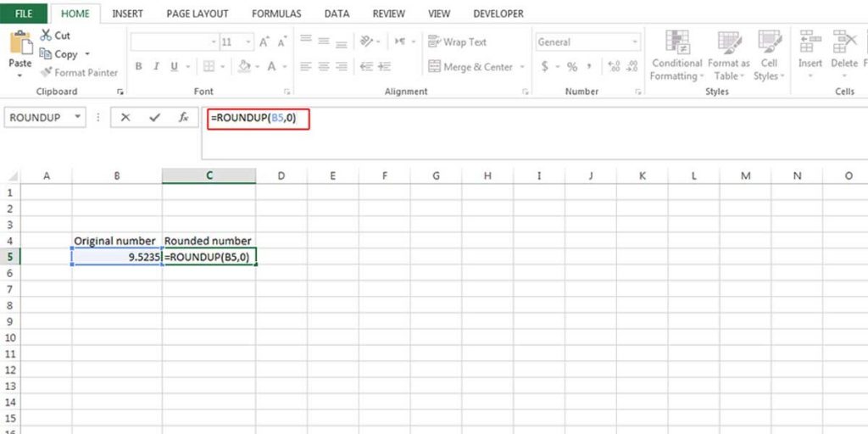Viewport: 868px width, 434px height.
Task: Confirm the formula with checkmark
Action: tap(154, 117)
